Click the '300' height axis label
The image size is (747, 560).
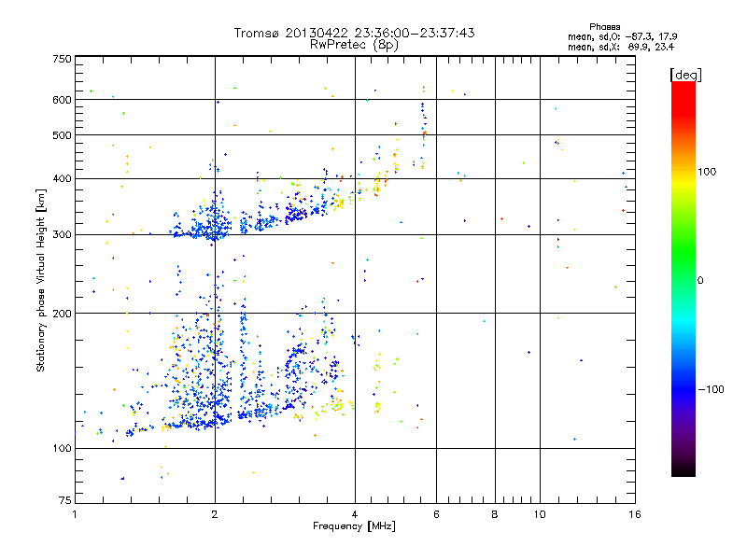point(62,235)
